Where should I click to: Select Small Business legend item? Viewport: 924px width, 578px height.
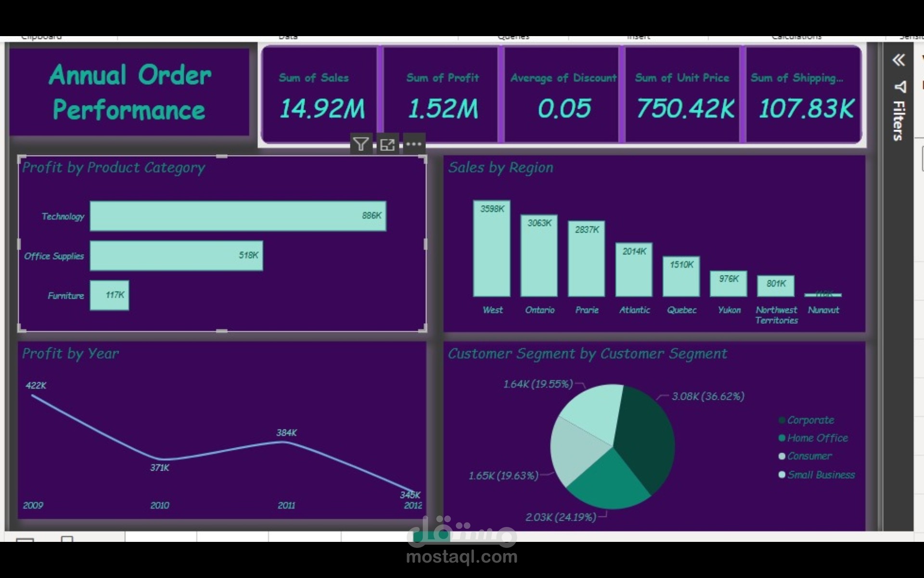[x=821, y=474]
